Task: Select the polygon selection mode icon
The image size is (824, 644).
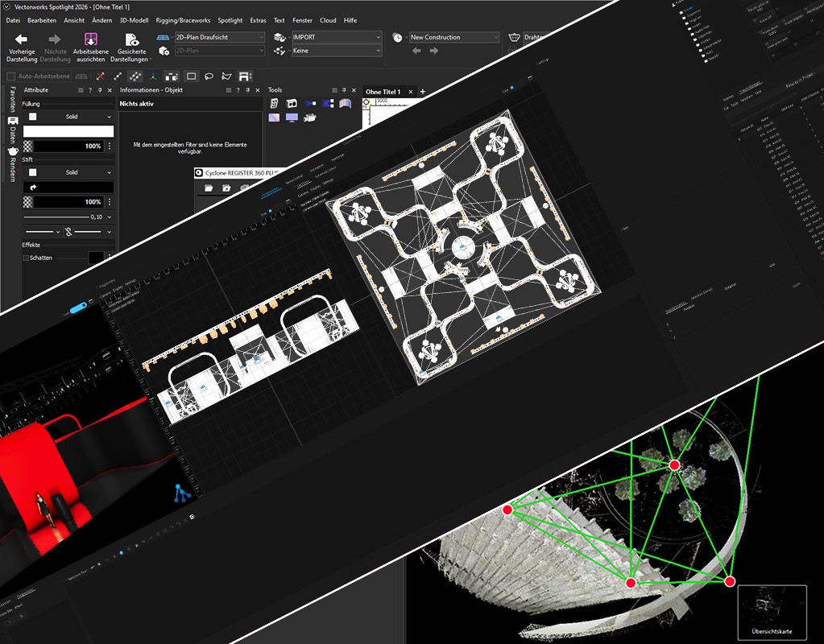Action: [x=226, y=76]
